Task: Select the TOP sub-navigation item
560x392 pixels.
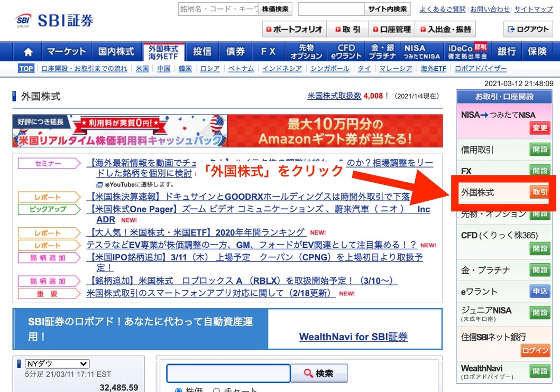Action: 26,69
